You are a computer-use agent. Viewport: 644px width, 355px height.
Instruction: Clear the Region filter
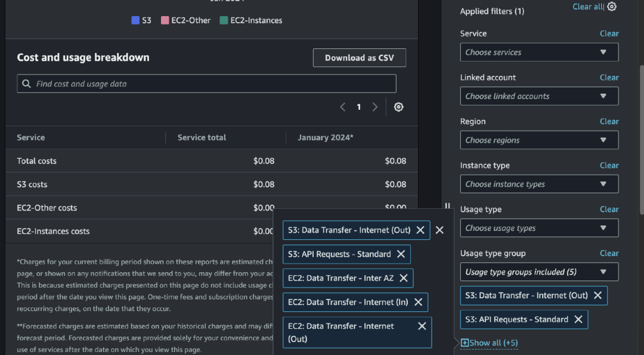pyautogui.click(x=609, y=122)
